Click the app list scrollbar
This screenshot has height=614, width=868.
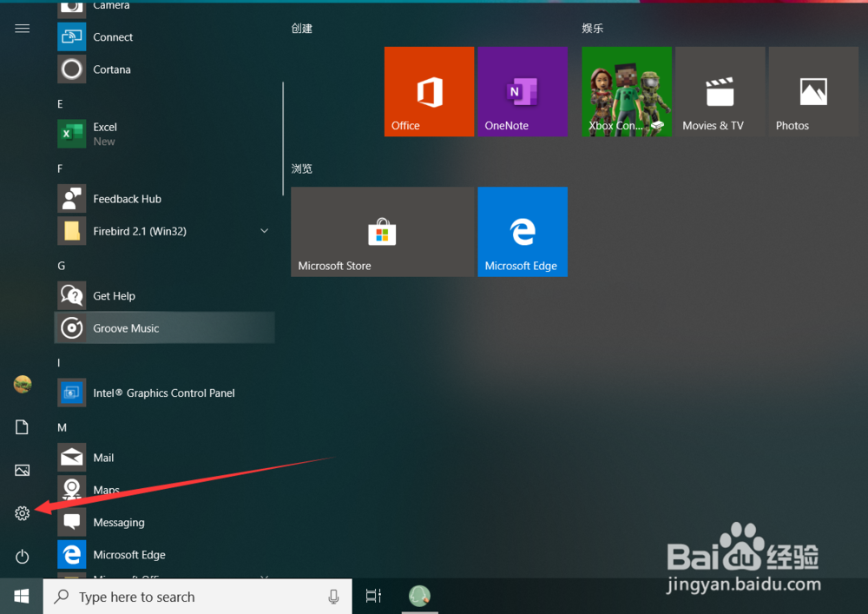click(283, 138)
